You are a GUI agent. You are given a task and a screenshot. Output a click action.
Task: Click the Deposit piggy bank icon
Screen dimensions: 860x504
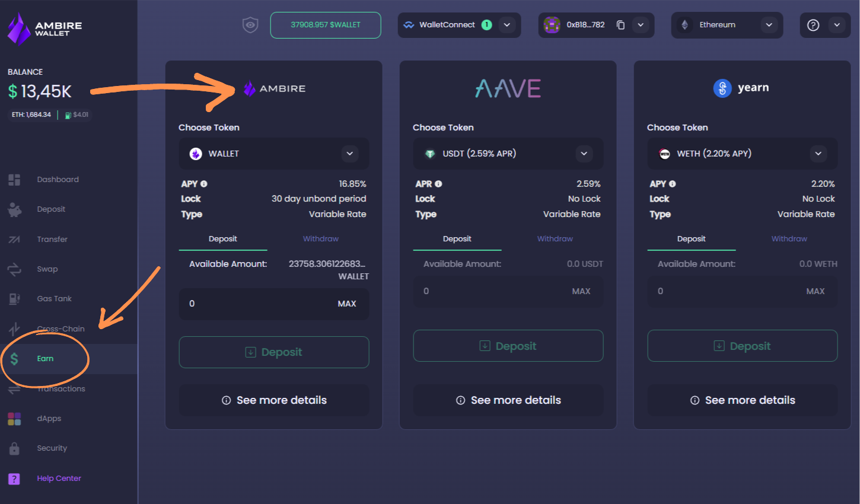(14, 209)
